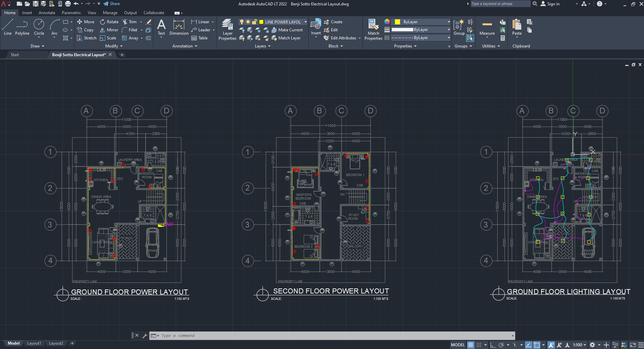
Task: Open the Annotate ribbon tab
Action: (x=47, y=13)
